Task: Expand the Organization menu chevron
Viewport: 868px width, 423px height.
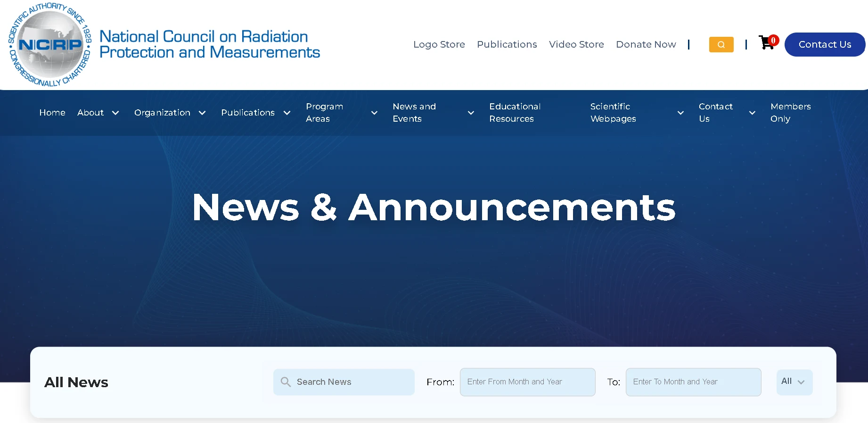Action: [x=202, y=113]
